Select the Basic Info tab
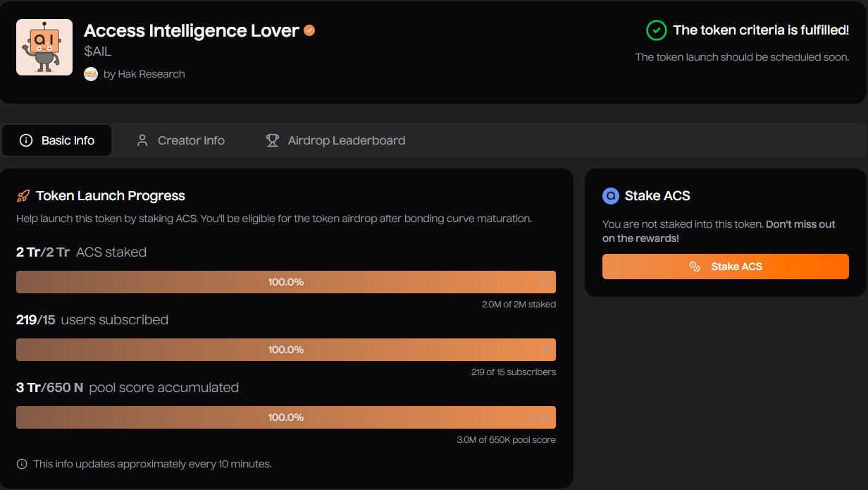Screen dimensions: 868x490 tap(57, 140)
